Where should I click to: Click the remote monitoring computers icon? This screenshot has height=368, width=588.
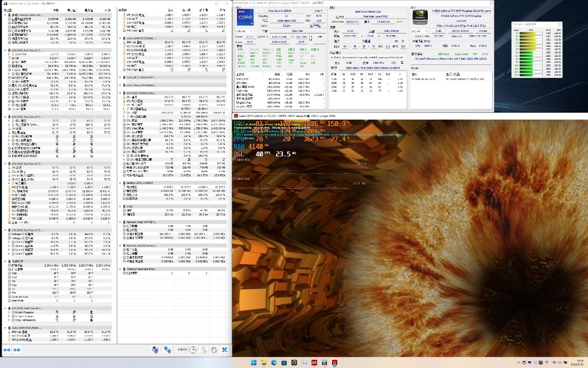(x=167, y=350)
